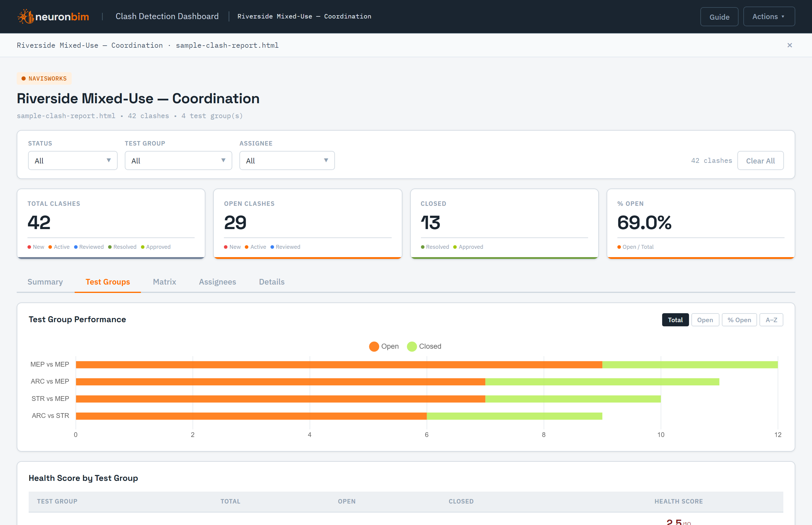This screenshot has height=525, width=812.
Task: Sort chart alphabetically with A–Z
Action: click(771, 320)
